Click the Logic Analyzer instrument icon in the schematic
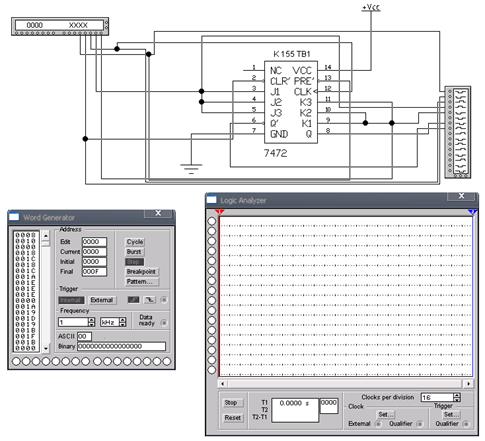485x441 pixels. click(458, 132)
